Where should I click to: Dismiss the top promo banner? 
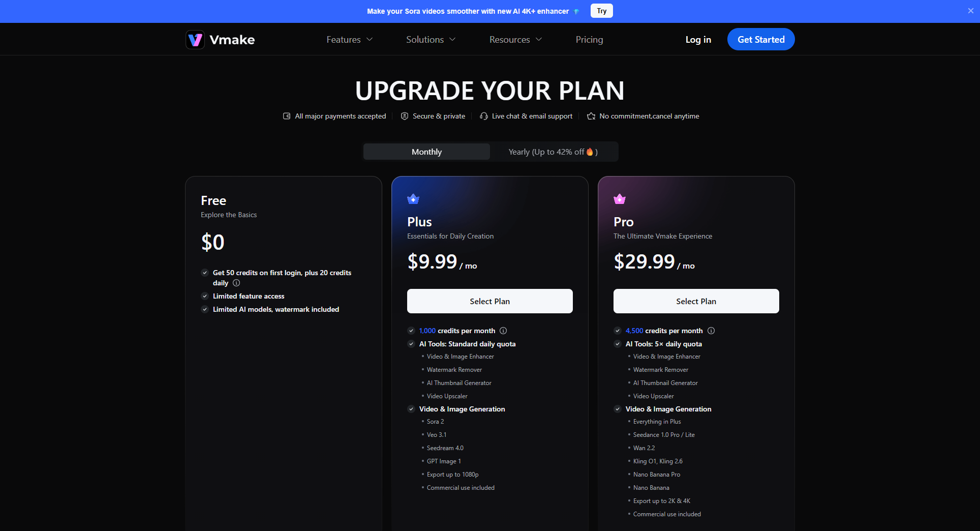970,11
